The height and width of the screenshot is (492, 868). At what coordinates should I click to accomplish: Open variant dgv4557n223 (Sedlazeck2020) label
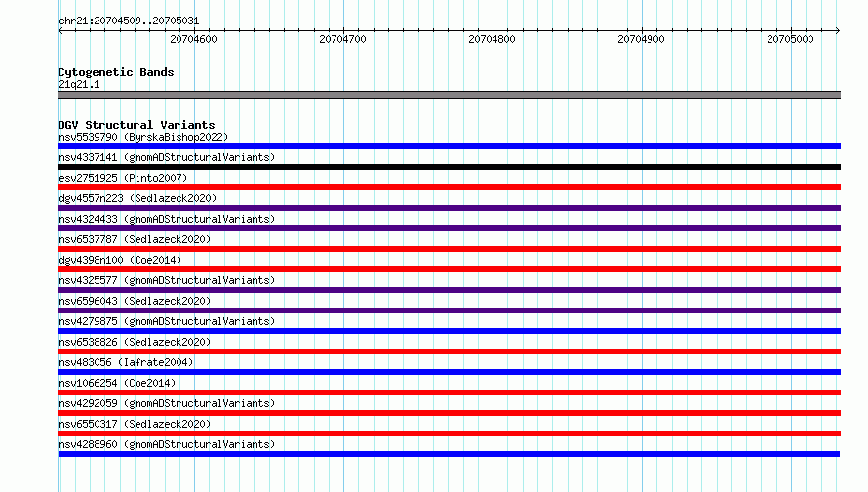(138, 198)
